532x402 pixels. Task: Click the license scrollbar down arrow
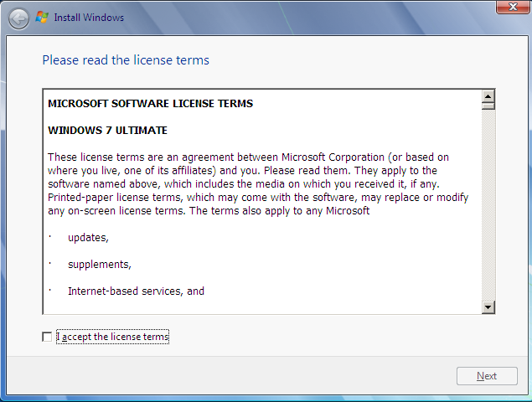(488, 307)
